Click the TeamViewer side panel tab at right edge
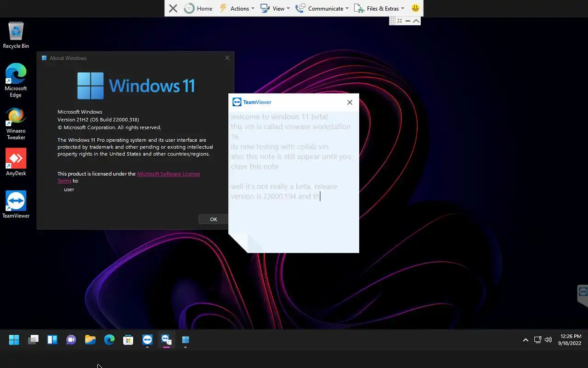The height and width of the screenshot is (368, 588). coord(582,295)
